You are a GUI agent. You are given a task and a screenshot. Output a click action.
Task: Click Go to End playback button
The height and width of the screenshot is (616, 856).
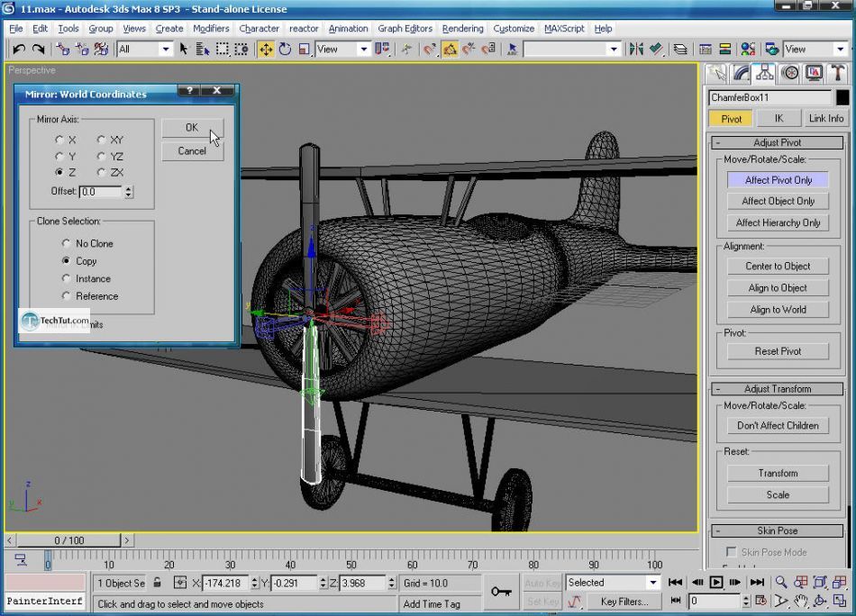(x=757, y=583)
